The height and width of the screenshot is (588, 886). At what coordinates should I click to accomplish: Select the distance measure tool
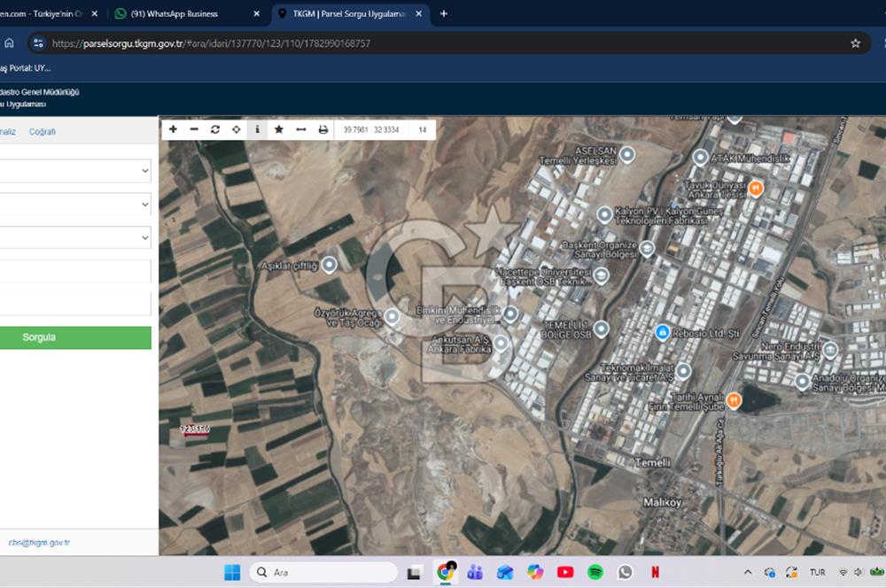tap(300, 129)
